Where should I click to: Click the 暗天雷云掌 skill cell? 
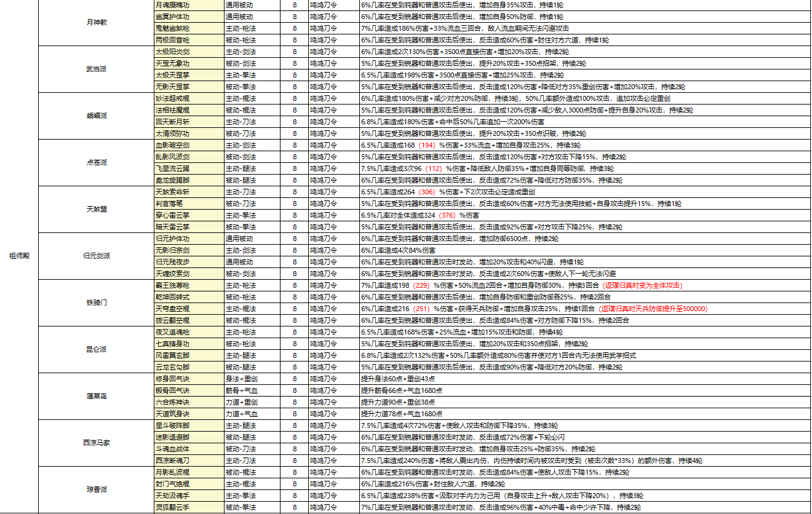tap(189, 227)
